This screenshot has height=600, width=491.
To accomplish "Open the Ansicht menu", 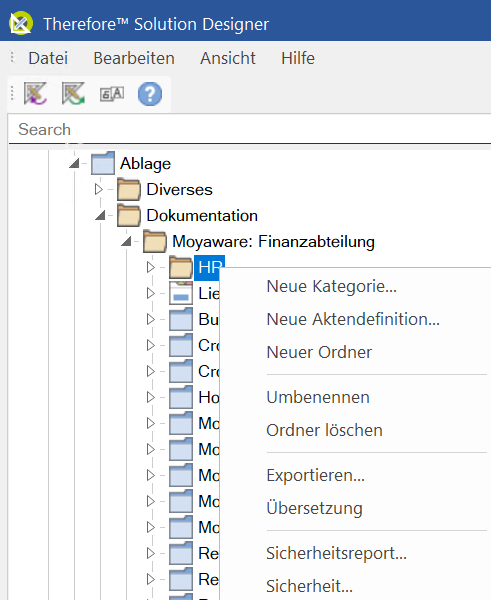I will [x=228, y=58].
